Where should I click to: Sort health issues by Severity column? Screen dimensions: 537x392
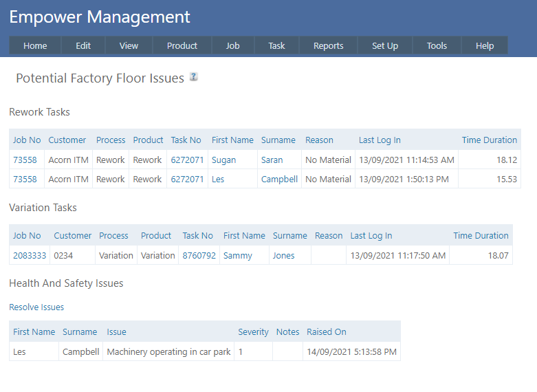point(253,331)
